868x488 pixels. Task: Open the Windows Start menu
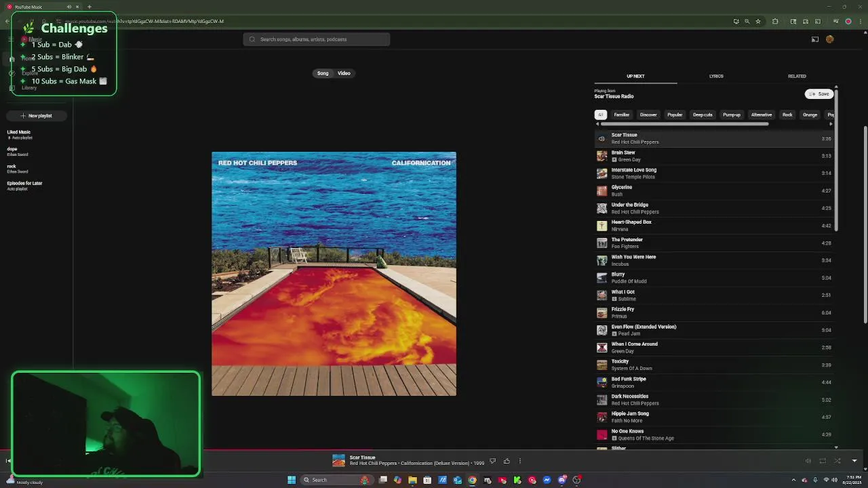292,480
